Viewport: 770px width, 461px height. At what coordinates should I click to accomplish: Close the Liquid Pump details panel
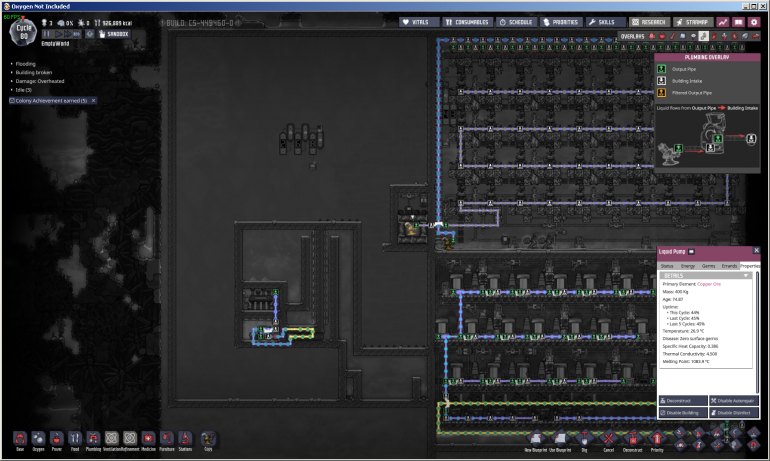(x=756, y=250)
